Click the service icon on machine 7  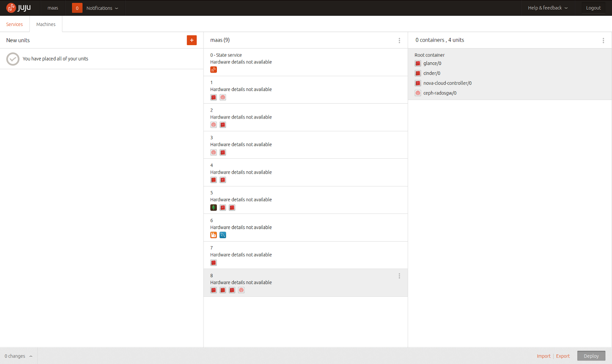pyautogui.click(x=213, y=263)
